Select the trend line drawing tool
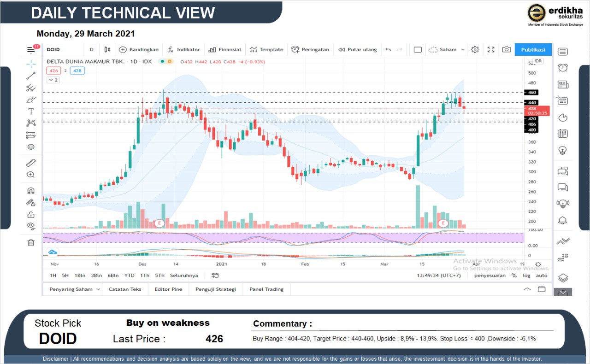This screenshot has height=364, width=590. pyautogui.click(x=31, y=76)
